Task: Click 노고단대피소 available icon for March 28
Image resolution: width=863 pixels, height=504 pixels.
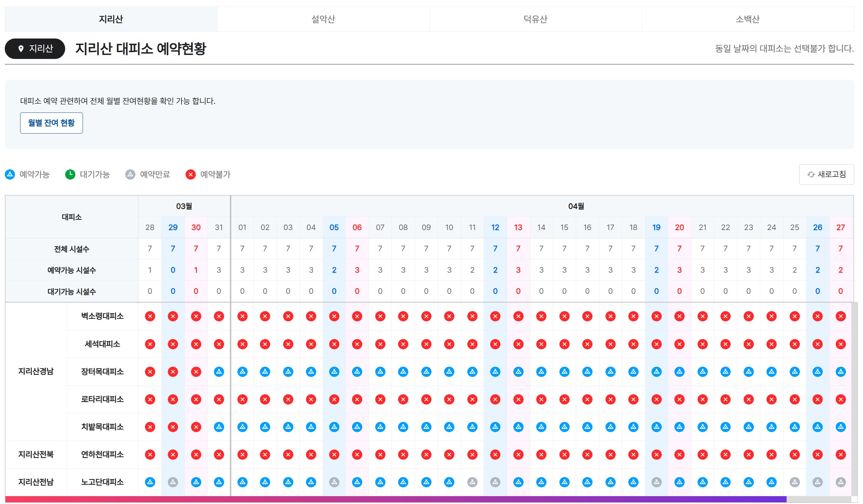Action: point(150,483)
